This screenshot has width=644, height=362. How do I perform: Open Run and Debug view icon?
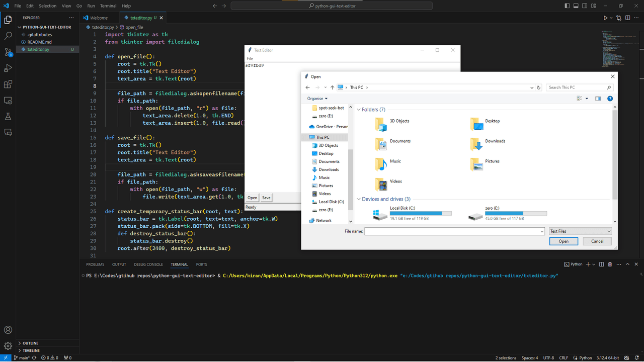[x=8, y=68]
